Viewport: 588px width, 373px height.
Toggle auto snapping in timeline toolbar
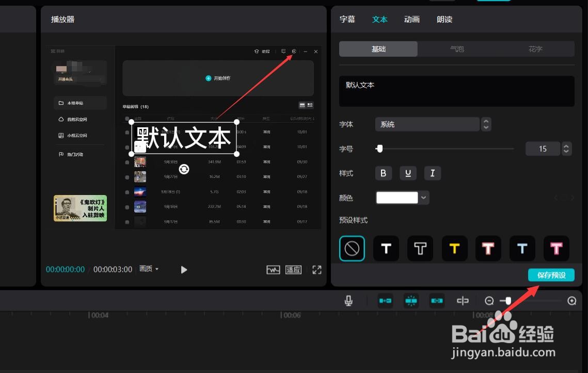click(411, 301)
